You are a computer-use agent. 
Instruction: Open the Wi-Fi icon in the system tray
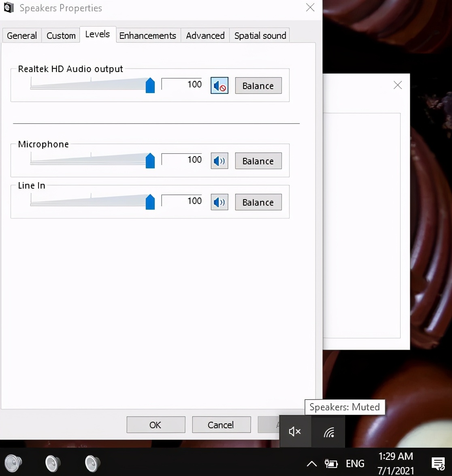[328, 432]
